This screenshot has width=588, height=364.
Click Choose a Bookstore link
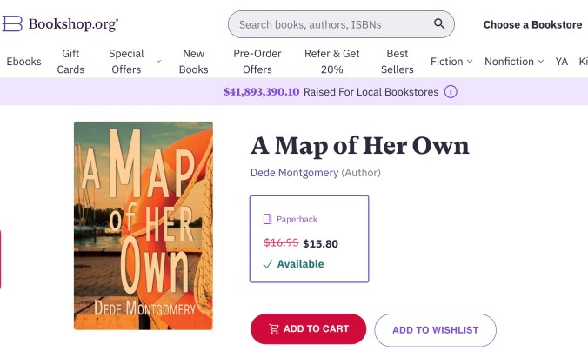pos(532,24)
